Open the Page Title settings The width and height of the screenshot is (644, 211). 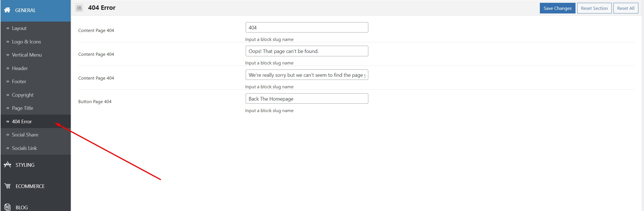[36, 108]
